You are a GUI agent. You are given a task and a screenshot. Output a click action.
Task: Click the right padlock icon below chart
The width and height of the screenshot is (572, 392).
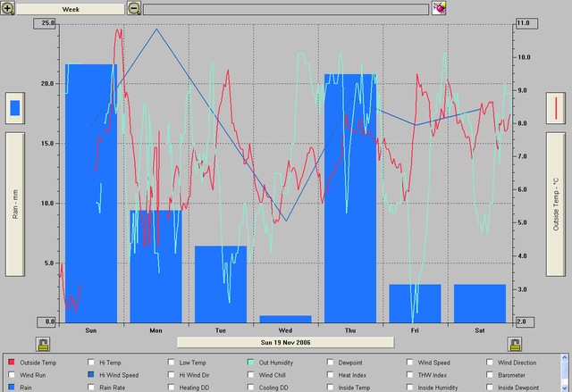[515, 344]
